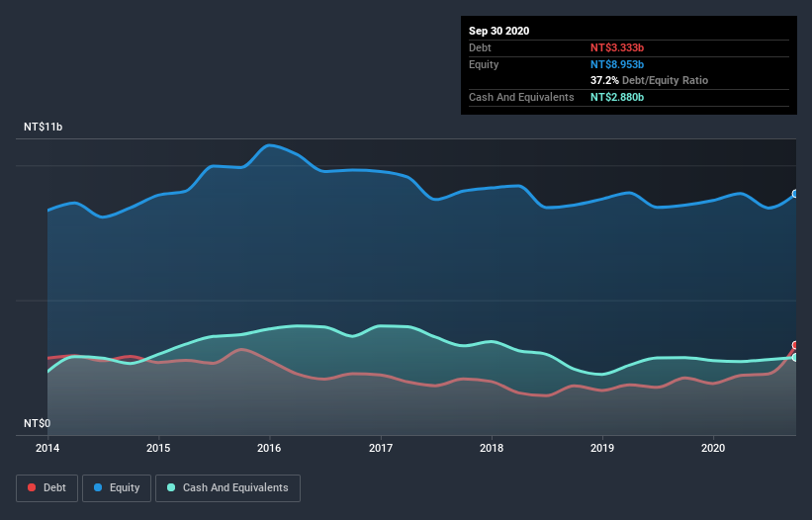Click the NT$3.333b debt value in tooltip

pyautogui.click(x=617, y=47)
